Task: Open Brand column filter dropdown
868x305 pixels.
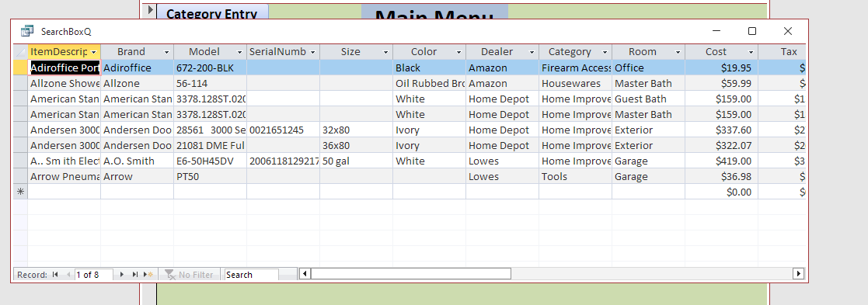Action: 166,52
